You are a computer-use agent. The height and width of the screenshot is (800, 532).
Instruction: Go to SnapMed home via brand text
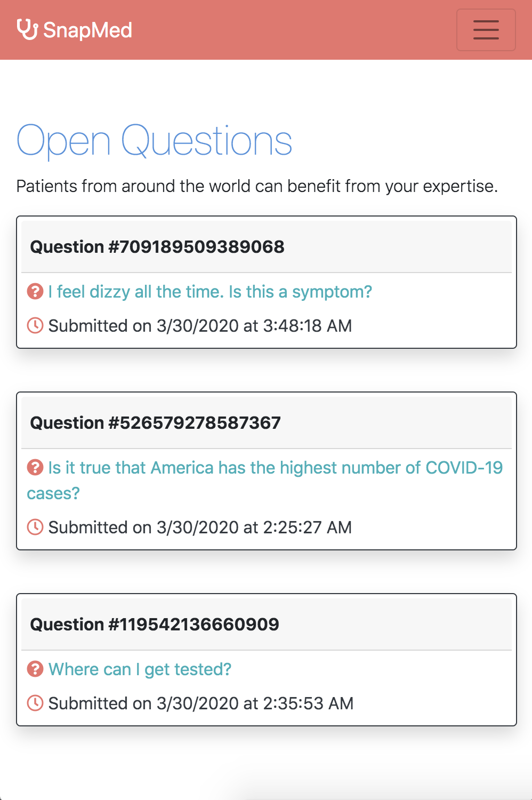[87, 30]
